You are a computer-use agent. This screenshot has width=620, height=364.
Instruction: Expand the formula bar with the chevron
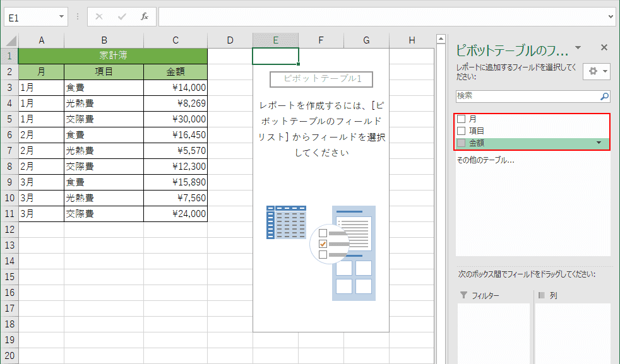611,16
